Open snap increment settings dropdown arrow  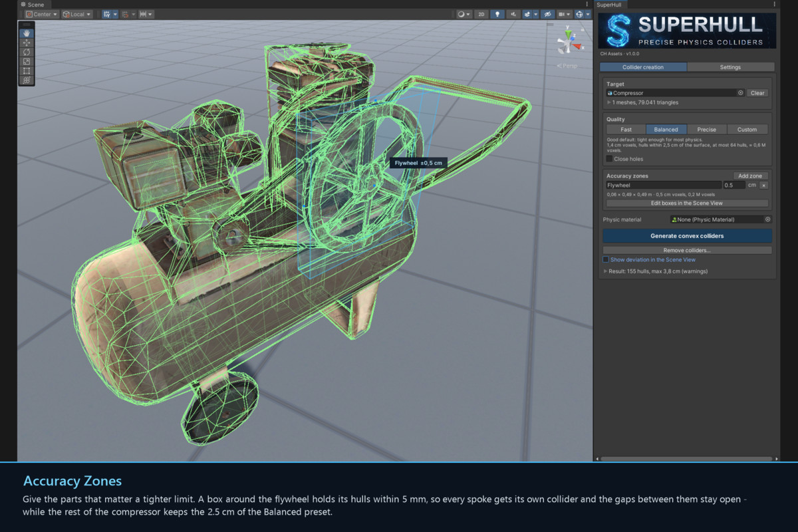134,14
